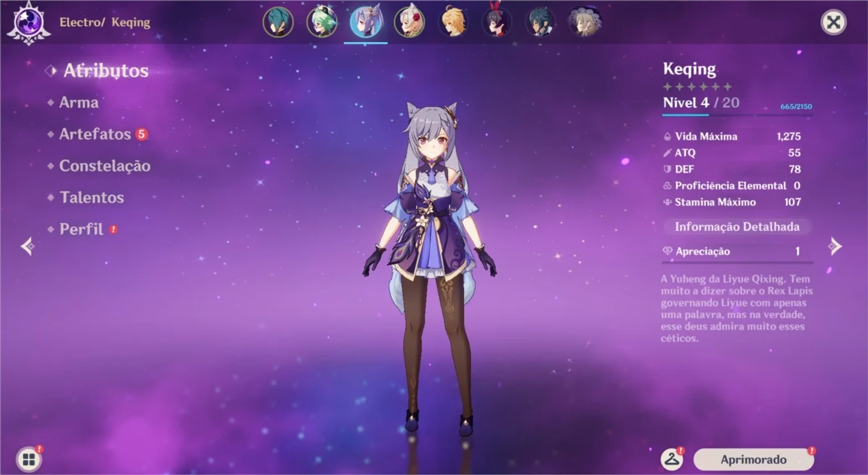This screenshot has height=475, width=868.
Task: Click the Apreciação heart icon
Action: [x=668, y=251]
